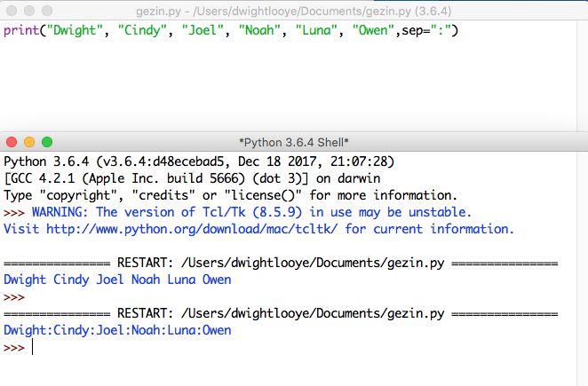The image size is (588, 386).
Task: Click the gezin.py editor window title
Action: click(293, 11)
